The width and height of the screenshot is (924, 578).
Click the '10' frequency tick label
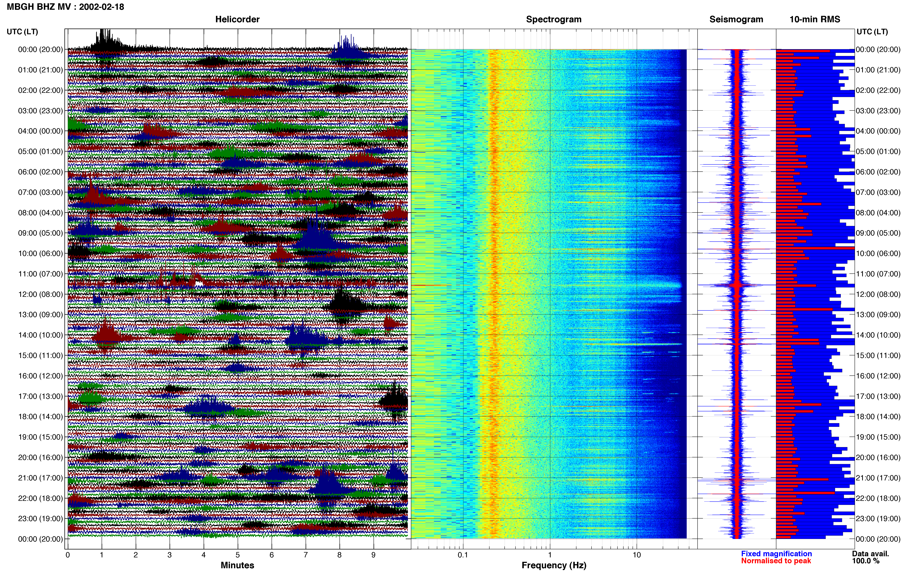click(637, 555)
